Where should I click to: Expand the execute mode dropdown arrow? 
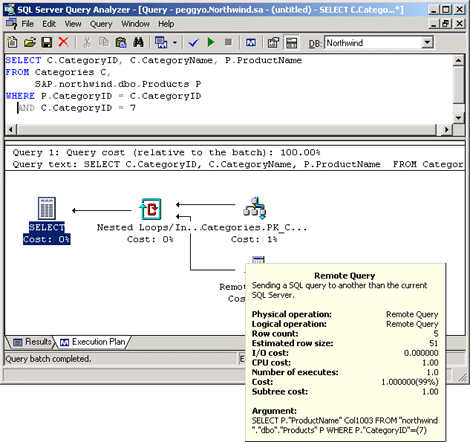tap(175, 43)
